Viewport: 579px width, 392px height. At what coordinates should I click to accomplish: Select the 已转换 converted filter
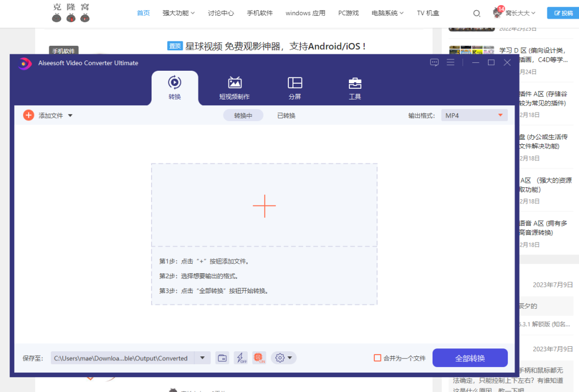click(286, 115)
